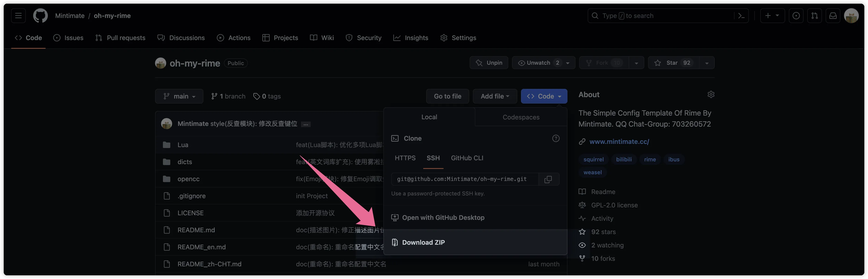Open the www.mintimate.cc link

coord(619,142)
